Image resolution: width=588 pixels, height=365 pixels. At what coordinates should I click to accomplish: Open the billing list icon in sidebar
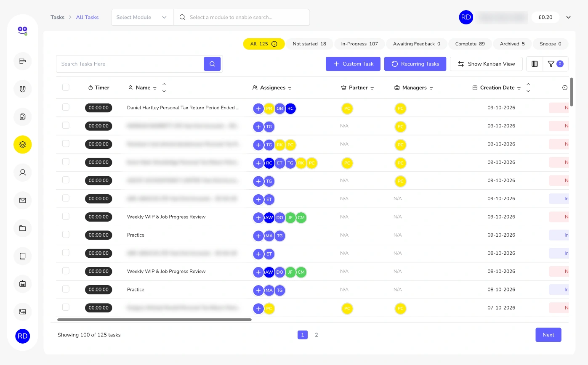(x=23, y=312)
